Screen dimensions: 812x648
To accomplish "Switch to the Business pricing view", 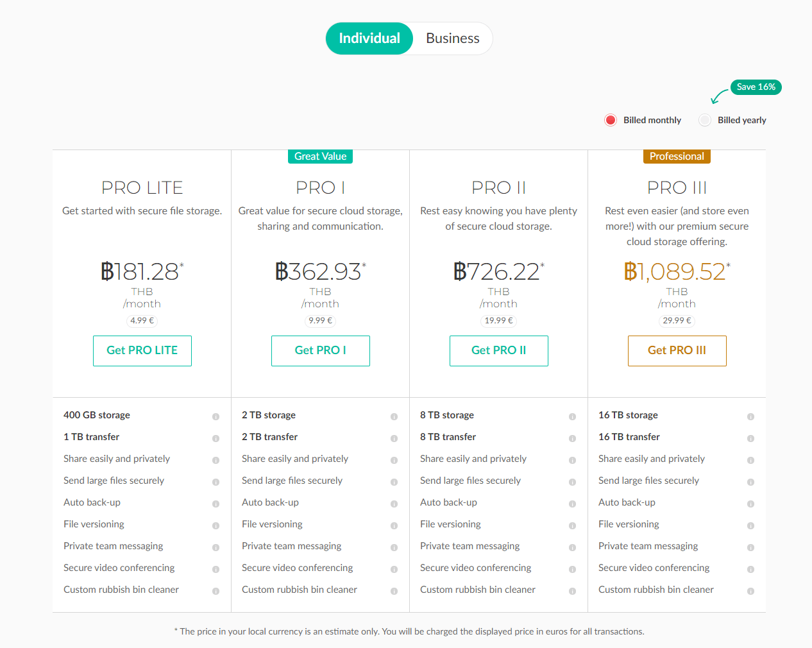I will pos(452,38).
